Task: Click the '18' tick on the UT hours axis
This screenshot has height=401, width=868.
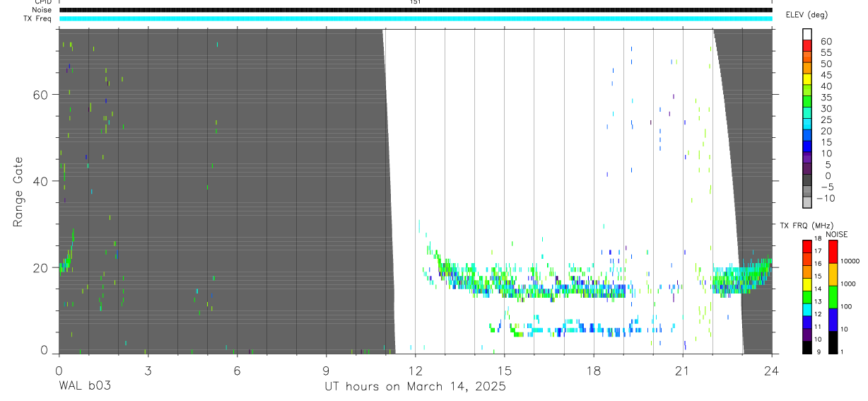Action: [x=594, y=371]
